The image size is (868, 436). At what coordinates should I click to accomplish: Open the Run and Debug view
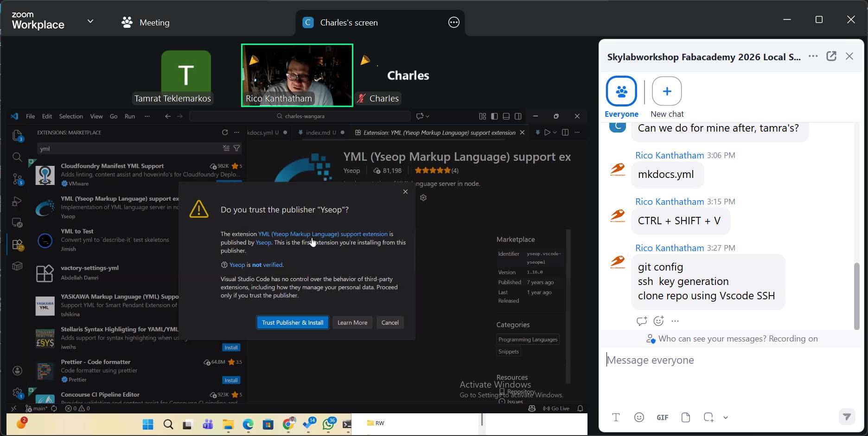coord(17,201)
